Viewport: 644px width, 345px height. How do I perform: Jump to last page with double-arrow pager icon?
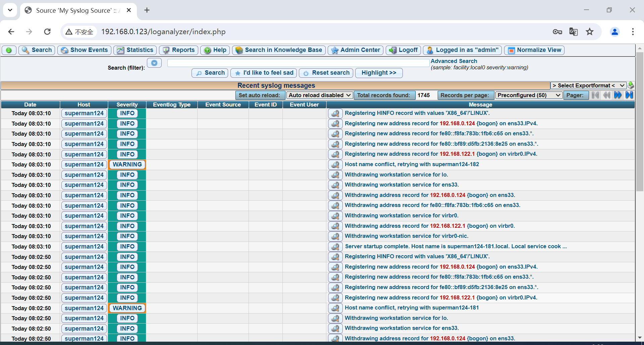coord(630,95)
